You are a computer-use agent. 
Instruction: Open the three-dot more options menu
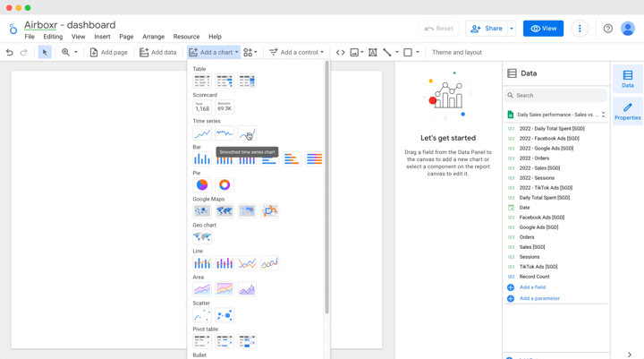click(x=580, y=29)
